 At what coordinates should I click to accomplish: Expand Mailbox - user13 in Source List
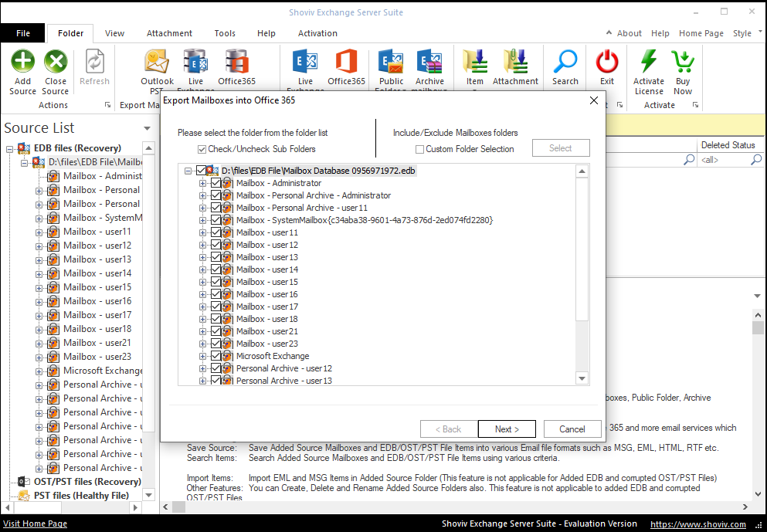point(39,260)
